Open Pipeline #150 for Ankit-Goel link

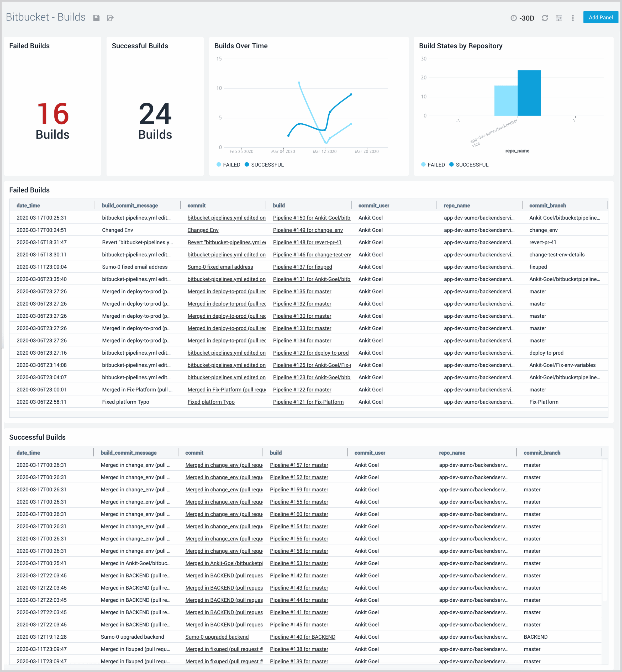click(311, 218)
